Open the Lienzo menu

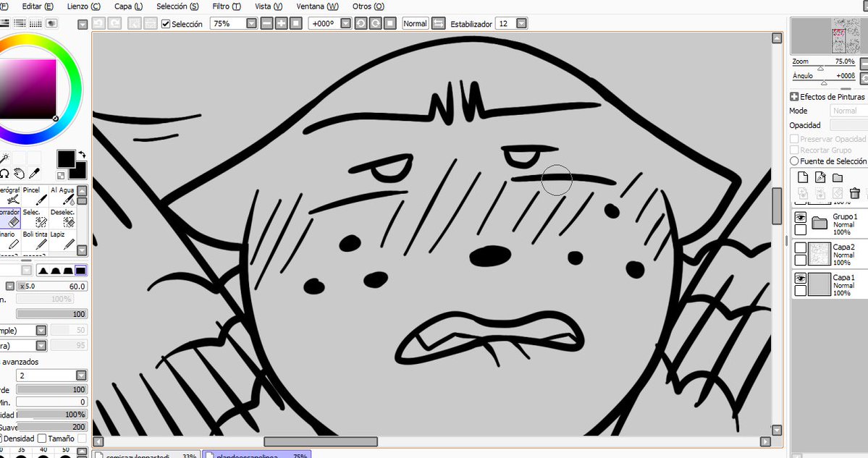83,6
